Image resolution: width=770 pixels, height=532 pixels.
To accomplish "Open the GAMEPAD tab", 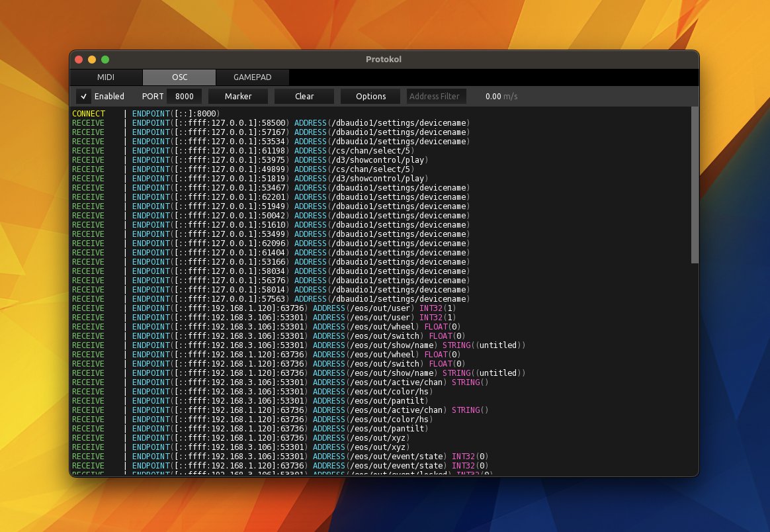I will coord(253,77).
